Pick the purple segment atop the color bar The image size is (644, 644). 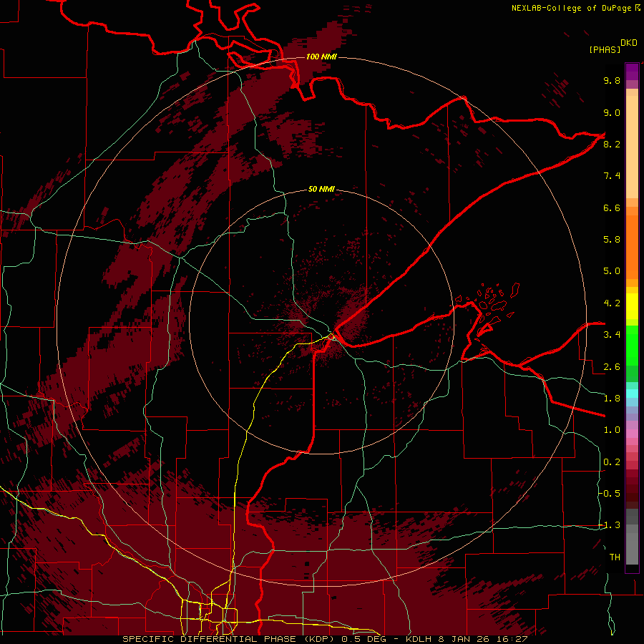[632, 72]
